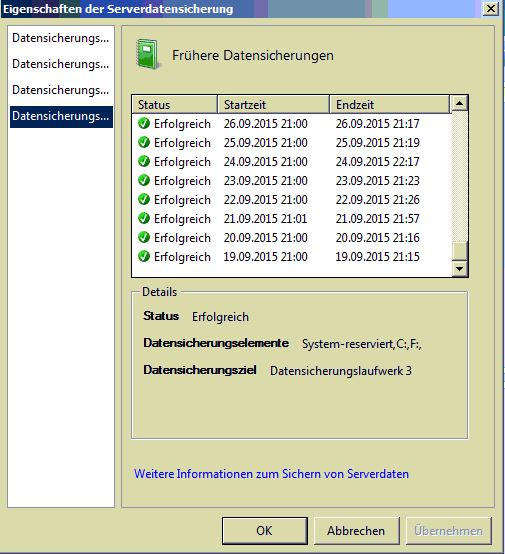Click the green checkmark for 26.09.2015 backup
The image size is (505, 554).
144,123
